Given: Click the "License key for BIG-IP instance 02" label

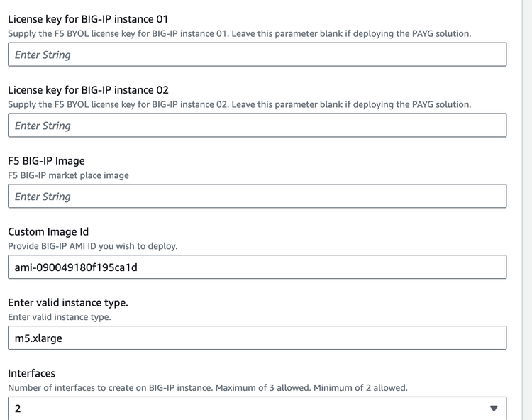Looking at the screenshot, I should click(88, 89).
